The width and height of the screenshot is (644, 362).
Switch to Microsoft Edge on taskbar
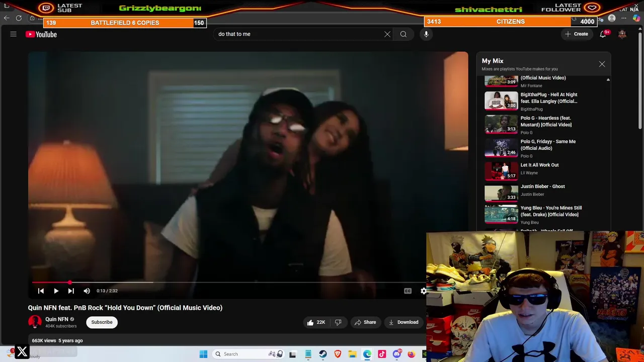click(x=367, y=354)
